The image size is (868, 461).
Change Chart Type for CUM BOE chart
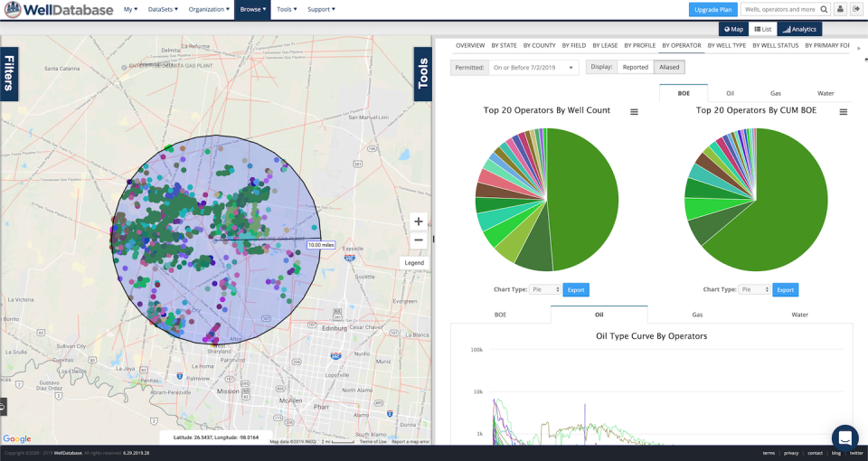click(x=754, y=289)
